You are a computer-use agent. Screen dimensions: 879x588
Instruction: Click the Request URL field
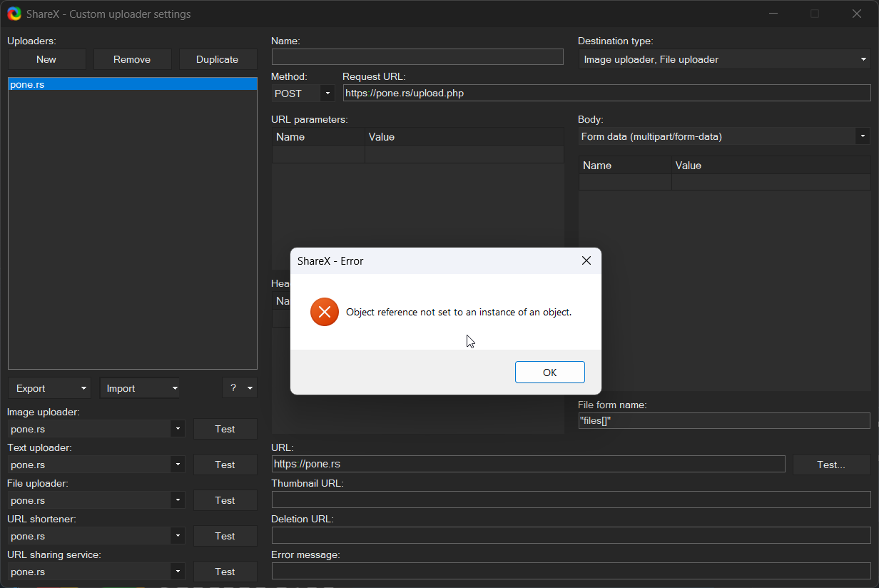(606, 93)
